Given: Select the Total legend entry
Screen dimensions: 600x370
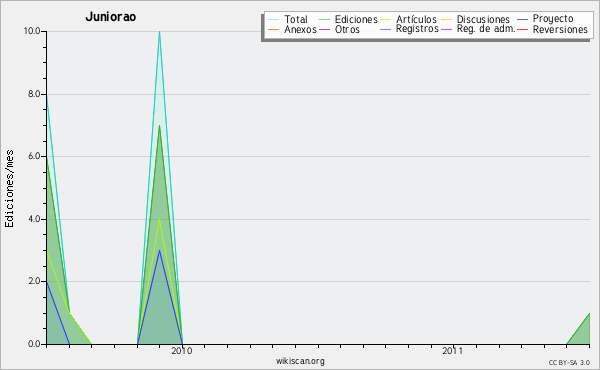Looking at the screenshot, I should pos(296,19).
